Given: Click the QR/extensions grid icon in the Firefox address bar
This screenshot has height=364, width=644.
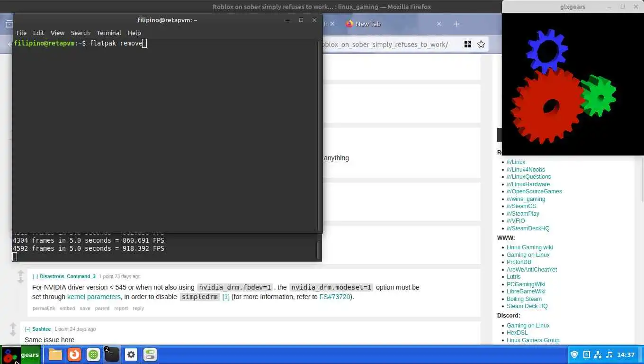Looking at the screenshot, I should pyautogui.click(x=468, y=44).
